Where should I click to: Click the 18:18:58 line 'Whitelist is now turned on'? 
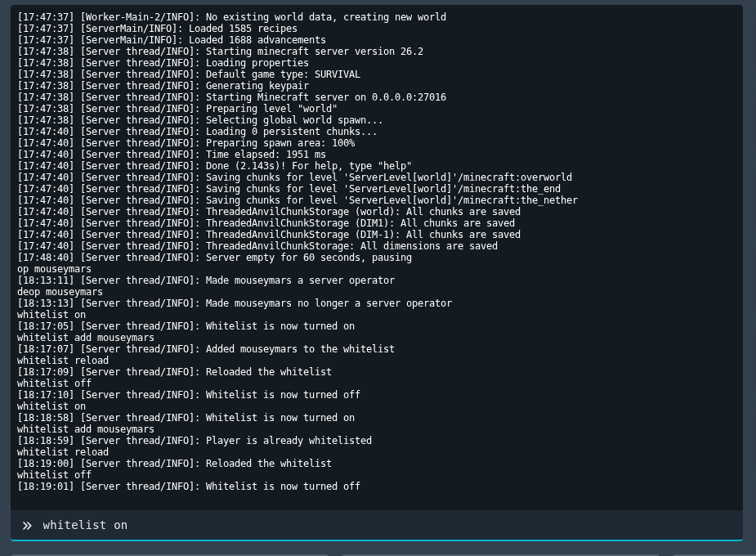tap(186, 418)
